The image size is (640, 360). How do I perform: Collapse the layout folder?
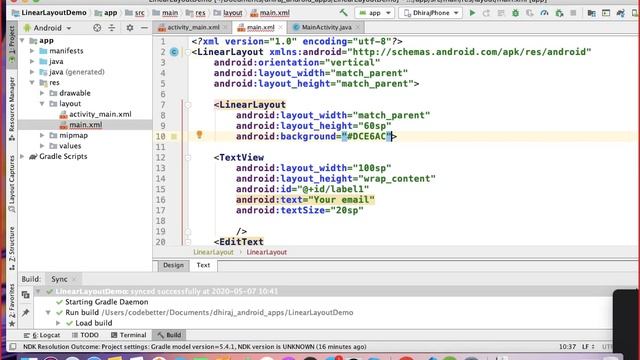(x=42, y=104)
